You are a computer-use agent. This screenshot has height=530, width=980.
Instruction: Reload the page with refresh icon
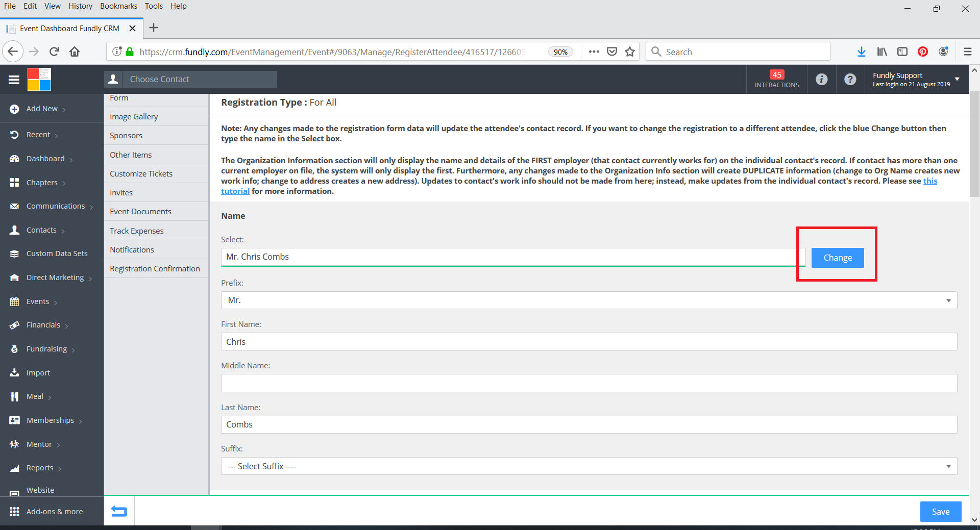54,52
